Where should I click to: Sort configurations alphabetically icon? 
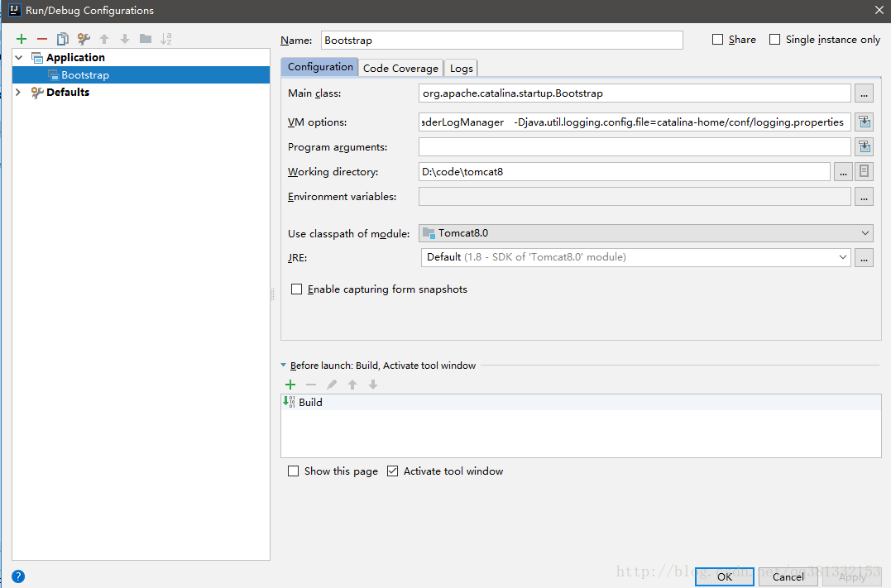[x=166, y=39]
